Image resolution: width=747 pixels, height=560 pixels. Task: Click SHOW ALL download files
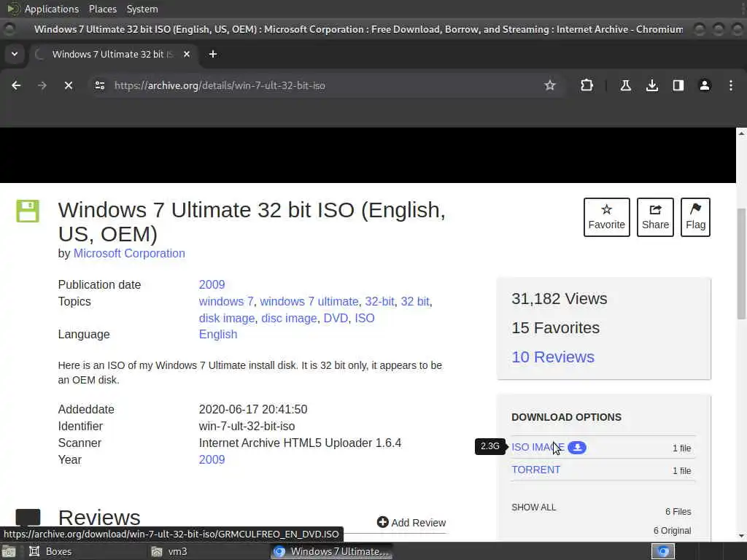click(533, 507)
